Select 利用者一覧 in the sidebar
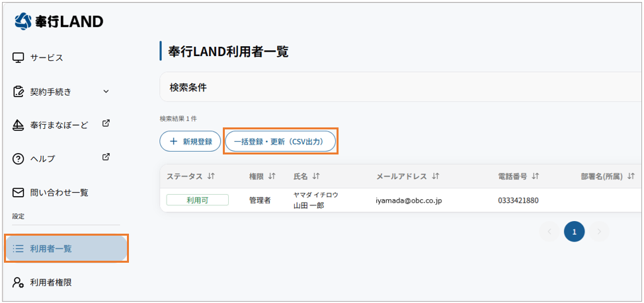Screen dimensions: 644x303 [66, 248]
